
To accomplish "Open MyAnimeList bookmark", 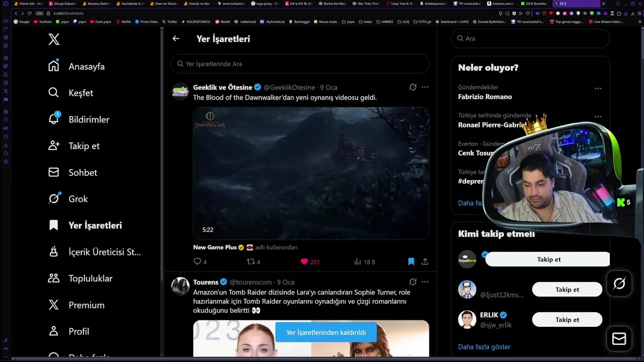I will tap(272, 22).
